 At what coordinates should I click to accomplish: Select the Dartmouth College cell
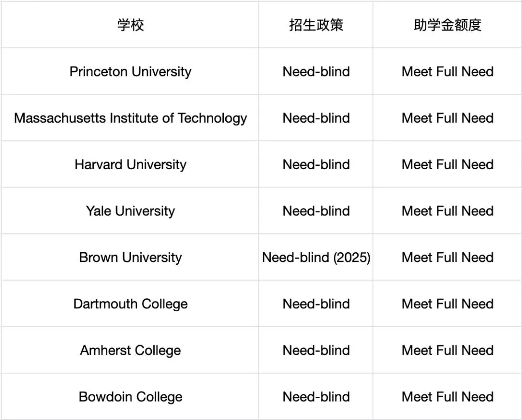[x=130, y=304]
